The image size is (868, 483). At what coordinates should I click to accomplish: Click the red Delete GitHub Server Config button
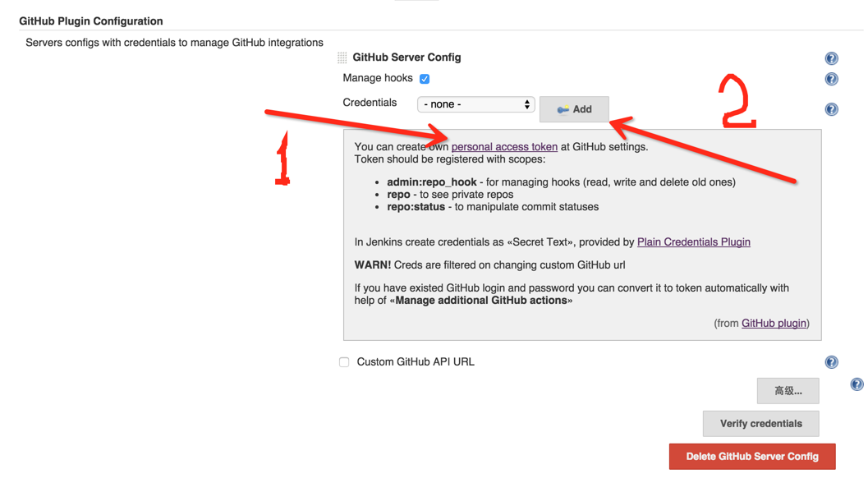[x=752, y=457]
